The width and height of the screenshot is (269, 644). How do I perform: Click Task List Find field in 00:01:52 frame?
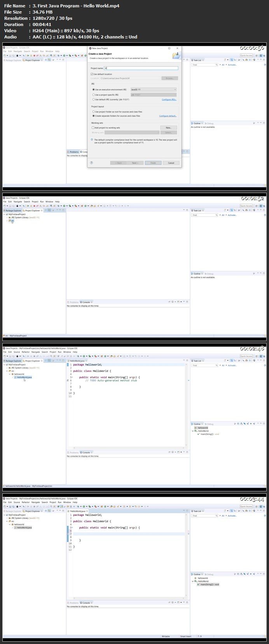204,215
